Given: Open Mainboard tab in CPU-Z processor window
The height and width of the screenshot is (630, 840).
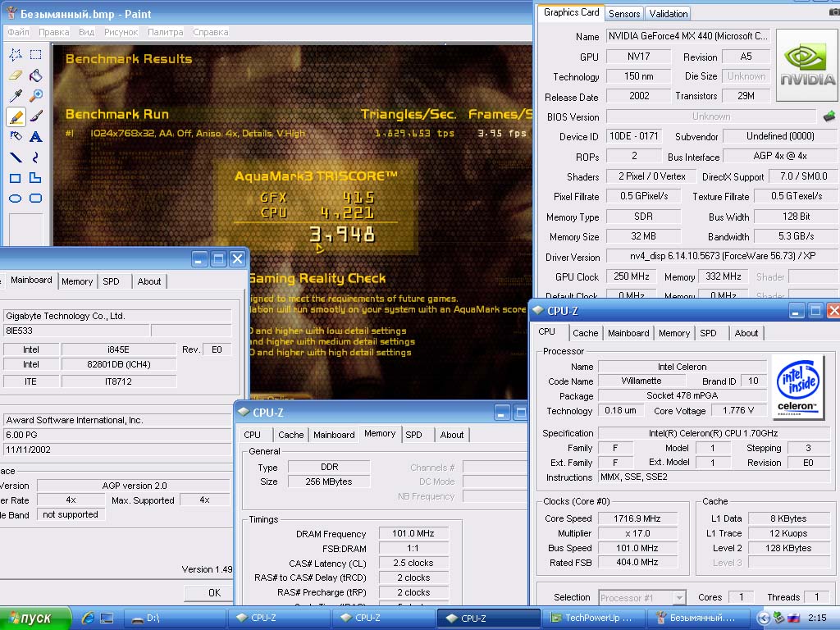Looking at the screenshot, I should click(x=628, y=333).
